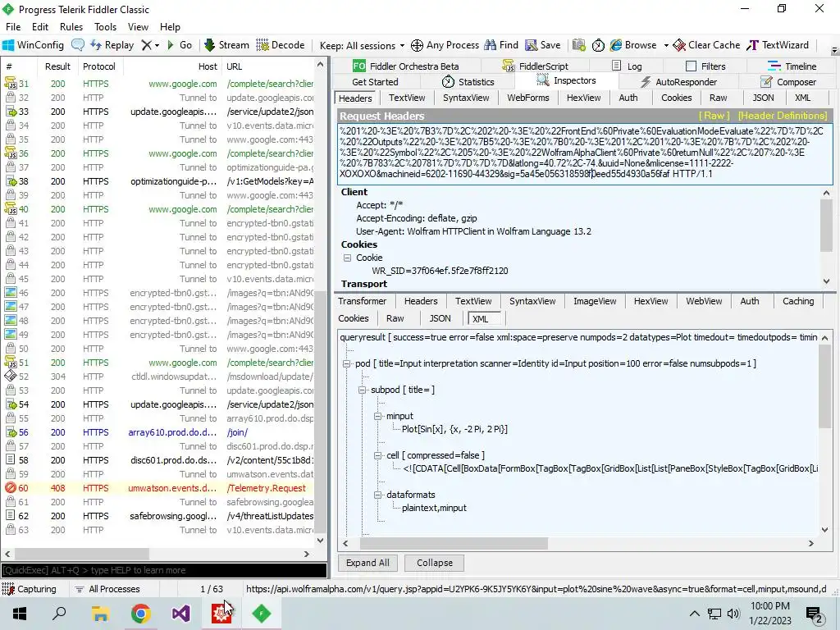
Task: Open the Composer tab
Action: coord(788,82)
